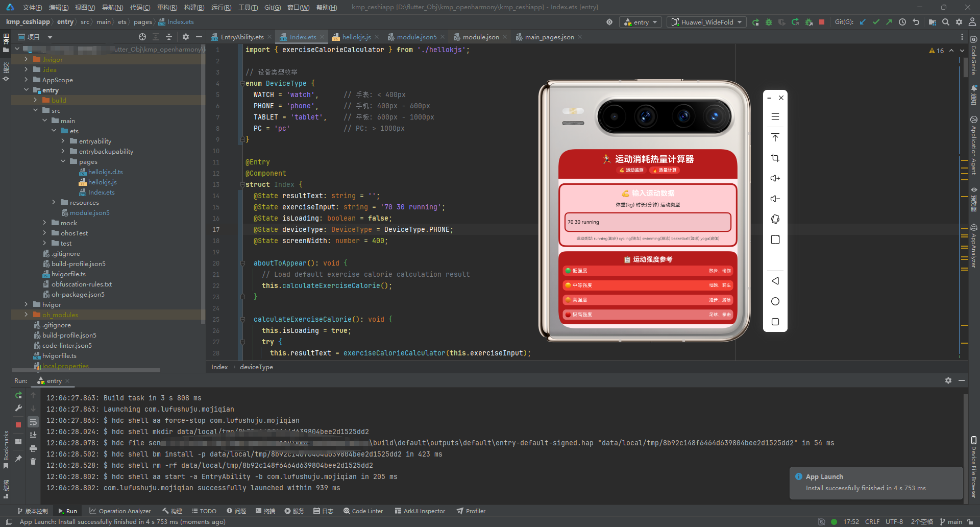Expand the resources folder
This screenshot has height=527, width=980.
tap(54, 202)
